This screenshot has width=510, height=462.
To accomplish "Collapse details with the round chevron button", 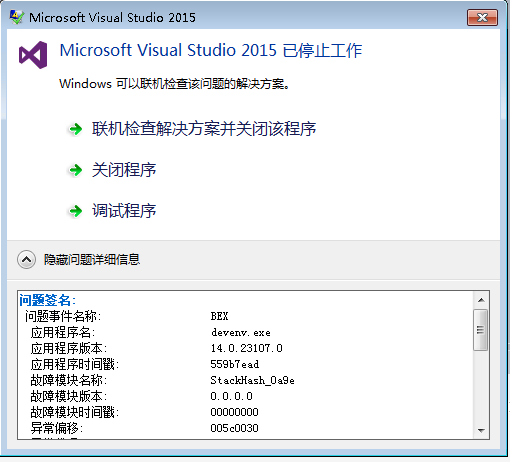I will [27, 260].
